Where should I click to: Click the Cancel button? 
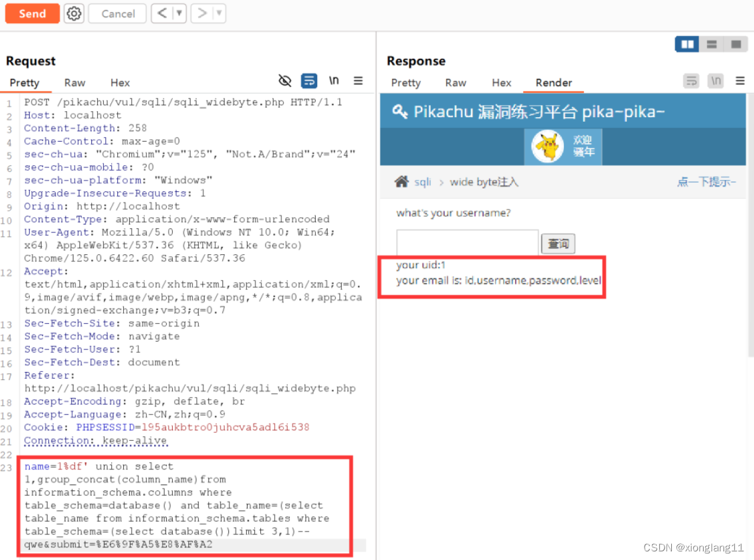118,13
